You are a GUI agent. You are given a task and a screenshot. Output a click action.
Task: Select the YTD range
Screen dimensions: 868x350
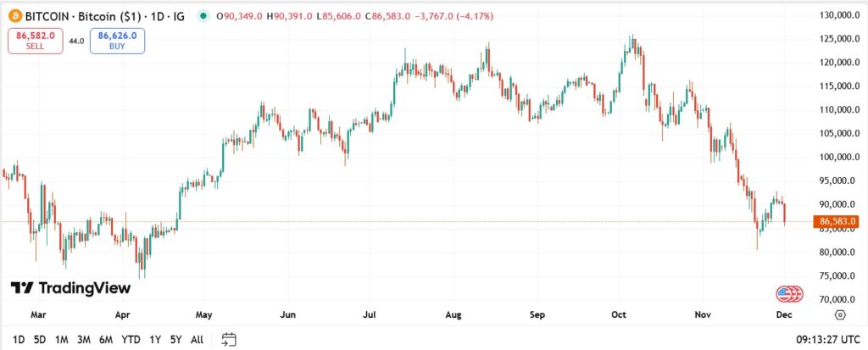(131, 340)
